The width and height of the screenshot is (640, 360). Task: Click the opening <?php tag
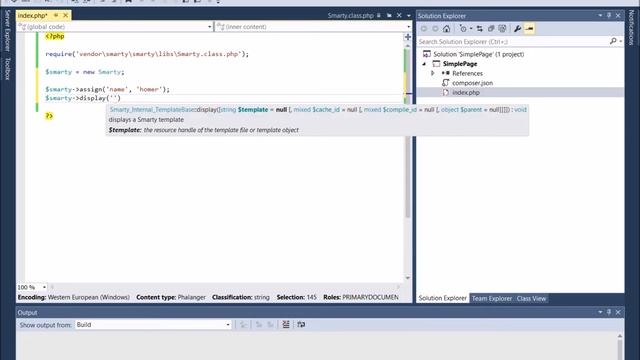[55, 36]
